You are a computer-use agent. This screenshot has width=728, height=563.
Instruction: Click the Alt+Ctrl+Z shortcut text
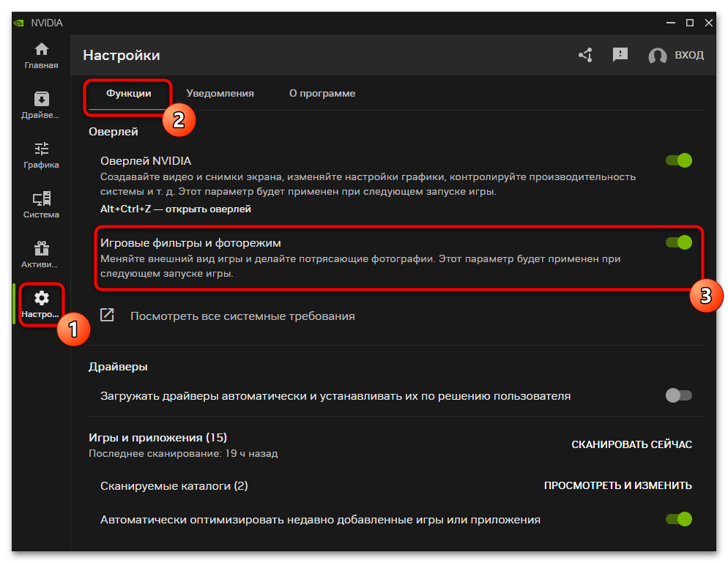click(176, 209)
